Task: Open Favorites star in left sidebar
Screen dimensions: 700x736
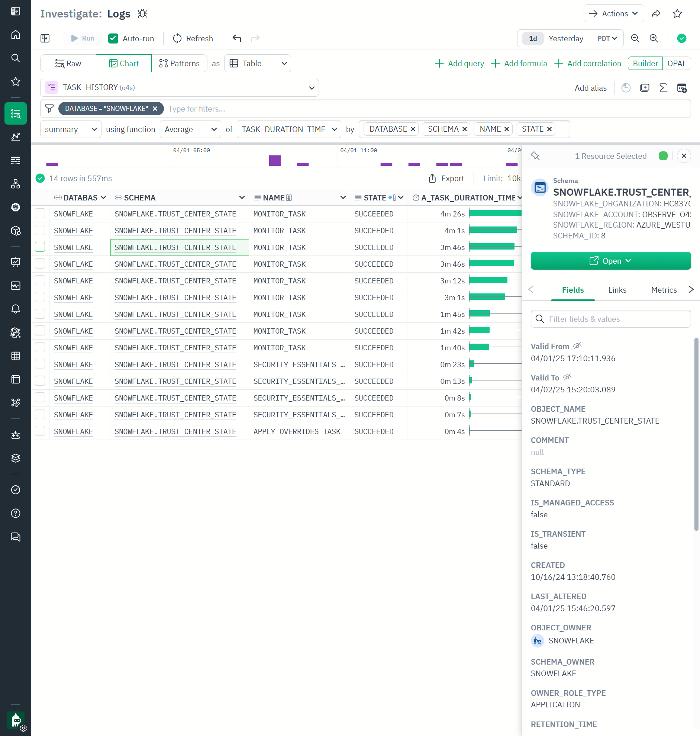Action: 15,81
